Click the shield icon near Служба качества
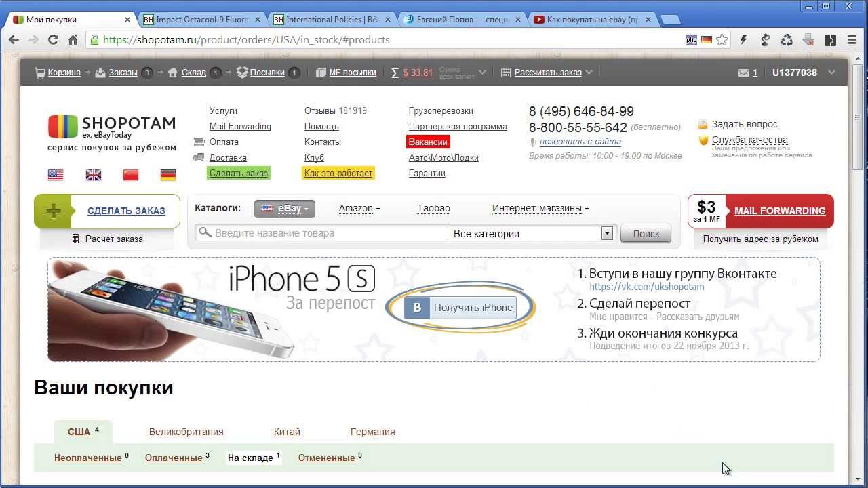This screenshot has width=868, height=488. 703,140
